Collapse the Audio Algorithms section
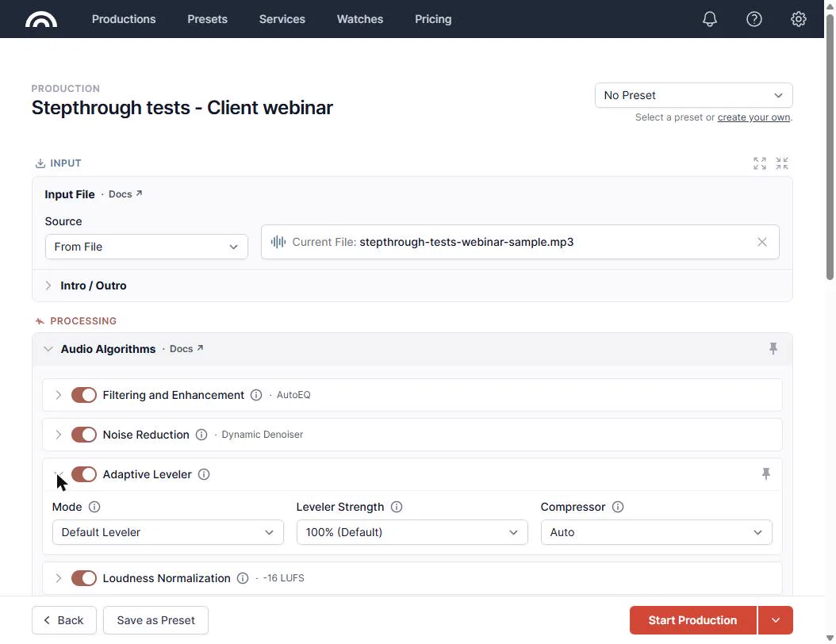Screen dimensions: 836x644 click(x=48, y=349)
